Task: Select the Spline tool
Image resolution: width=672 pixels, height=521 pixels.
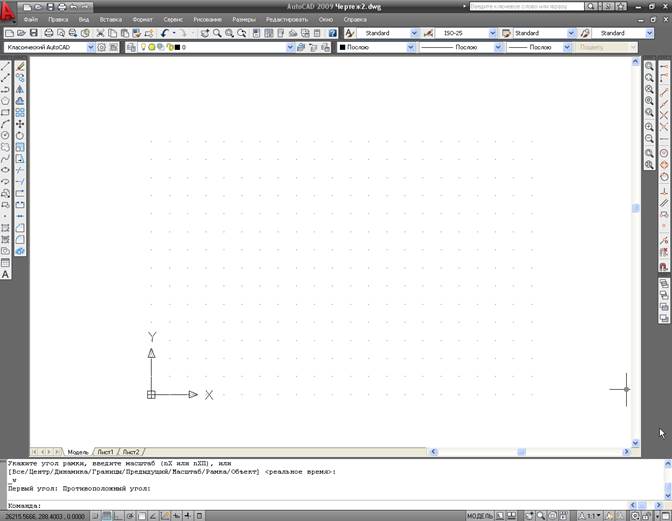Action: (x=5, y=159)
